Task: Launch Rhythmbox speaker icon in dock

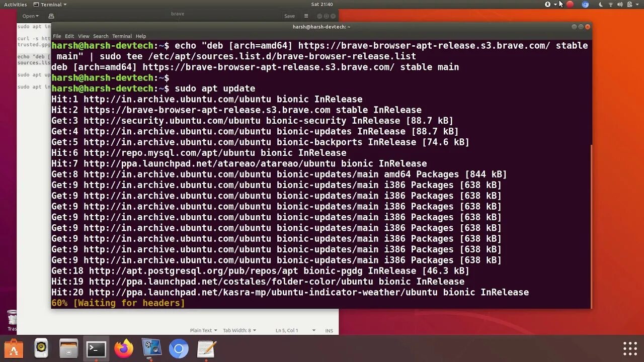Action: click(x=41, y=348)
